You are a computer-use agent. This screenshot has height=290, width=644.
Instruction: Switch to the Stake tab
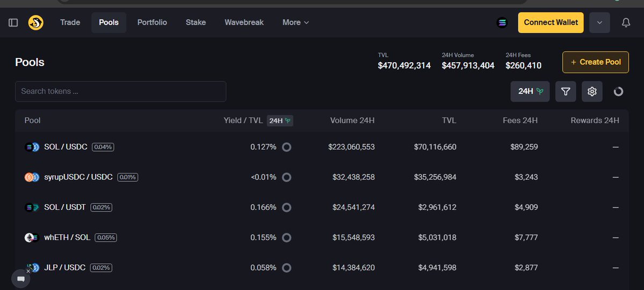coord(196,23)
